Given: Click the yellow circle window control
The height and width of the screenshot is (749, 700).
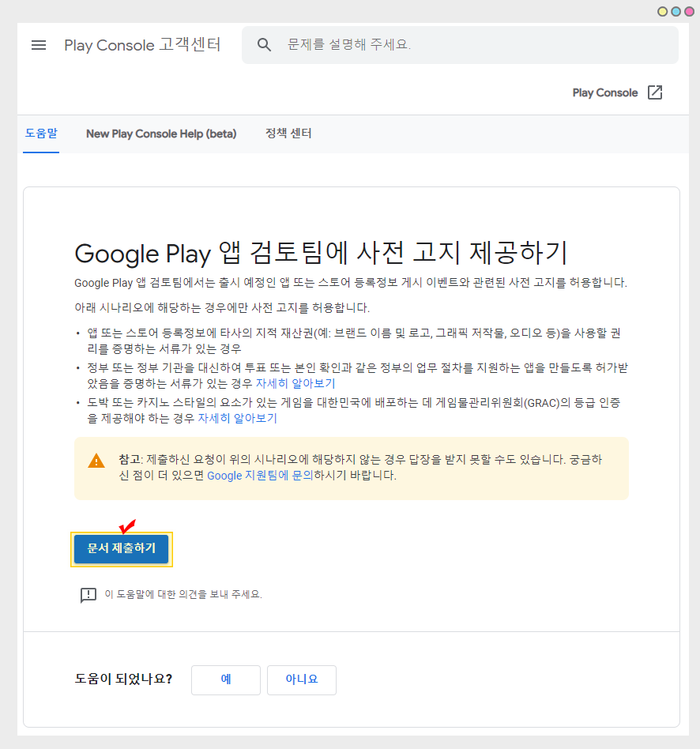Looking at the screenshot, I should 663,11.
